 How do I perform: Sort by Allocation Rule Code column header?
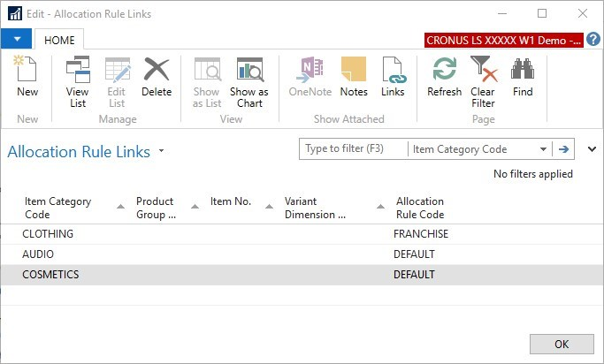[x=420, y=208]
